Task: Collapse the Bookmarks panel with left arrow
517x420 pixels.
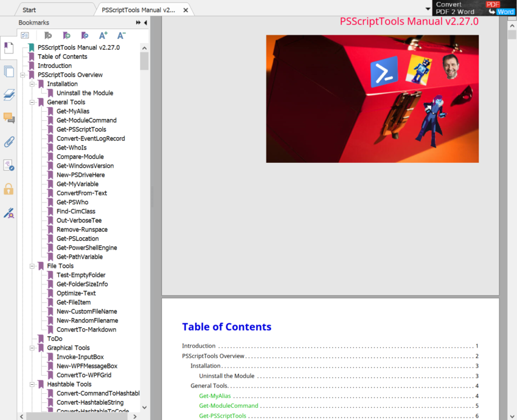Action: 145,22
